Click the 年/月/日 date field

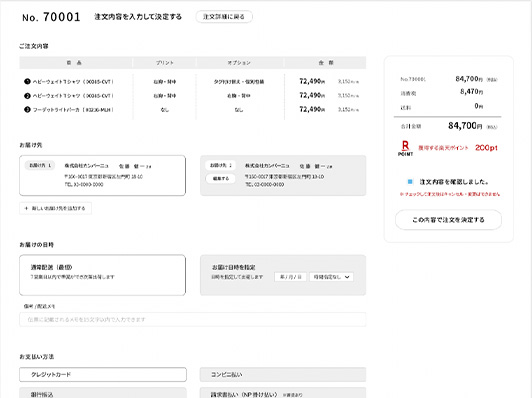click(290, 277)
